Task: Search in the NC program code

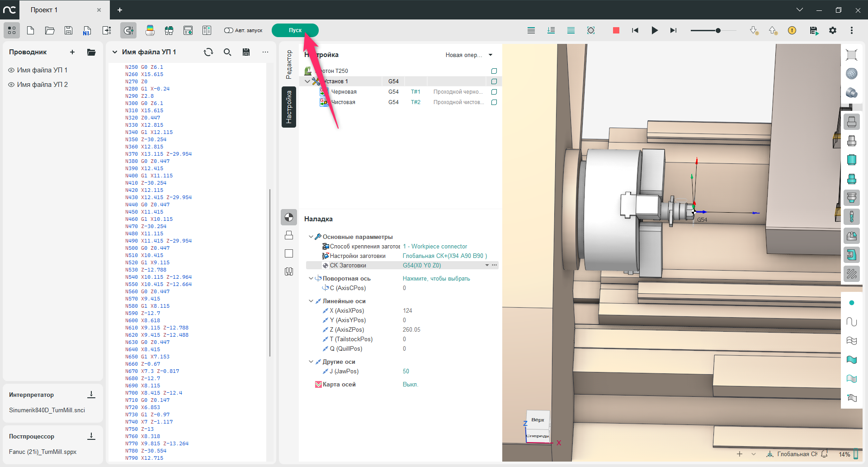Action: point(227,52)
